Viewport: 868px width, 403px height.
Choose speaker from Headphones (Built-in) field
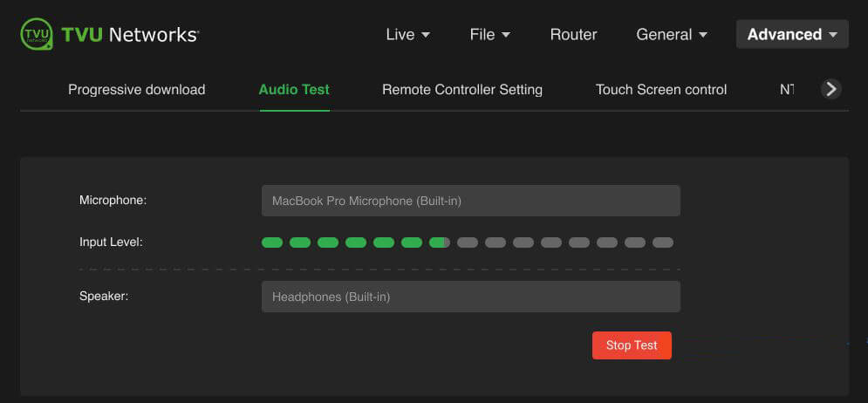(x=470, y=297)
